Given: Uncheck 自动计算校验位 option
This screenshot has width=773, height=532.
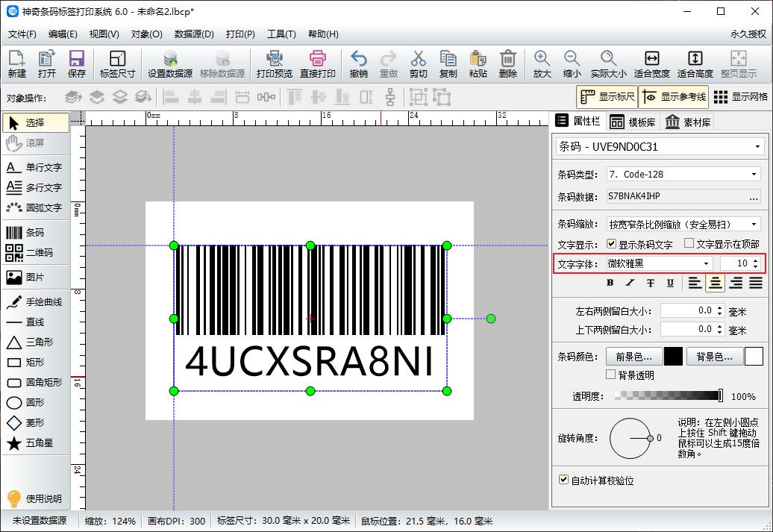Looking at the screenshot, I should 563,481.
